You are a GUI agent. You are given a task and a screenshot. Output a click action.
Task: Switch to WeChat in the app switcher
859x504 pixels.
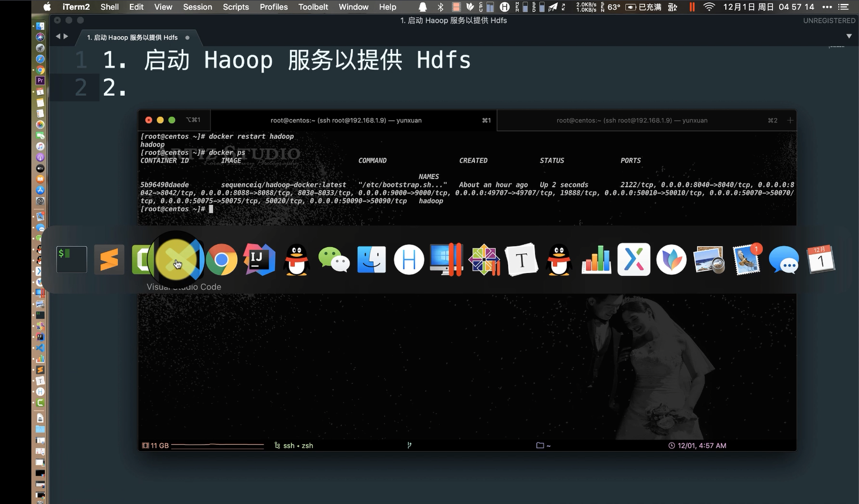coord(334,260)
